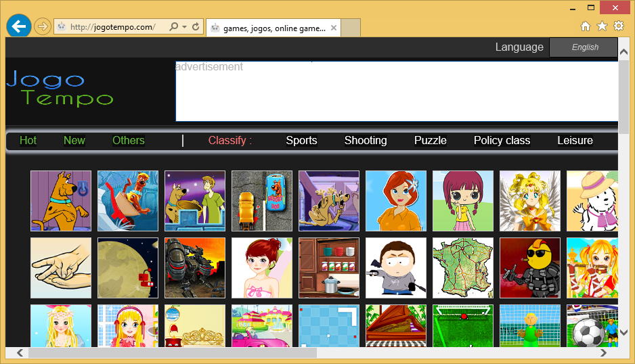The height and width of the screenshot is (364, 635).
Task: Open orange-haired girl playing flute game
Action: click(x=592, y=268)
